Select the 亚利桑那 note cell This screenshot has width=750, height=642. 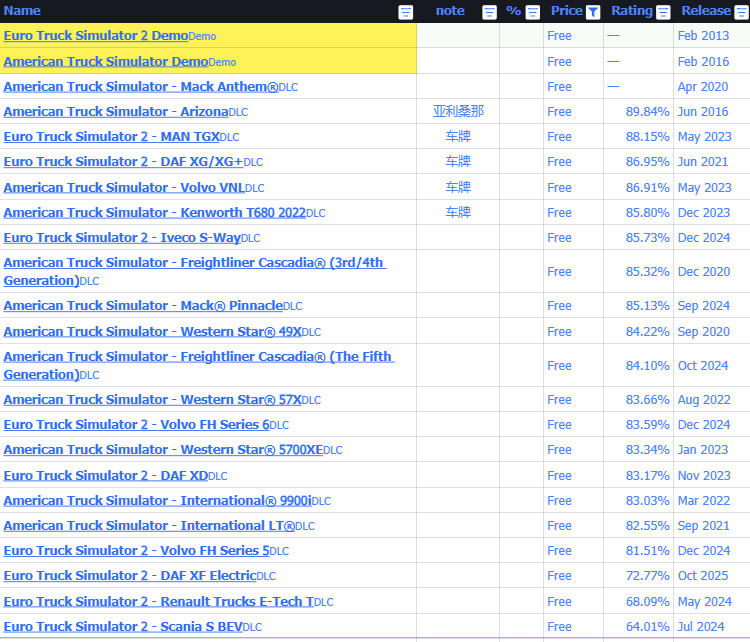point(458,111)
